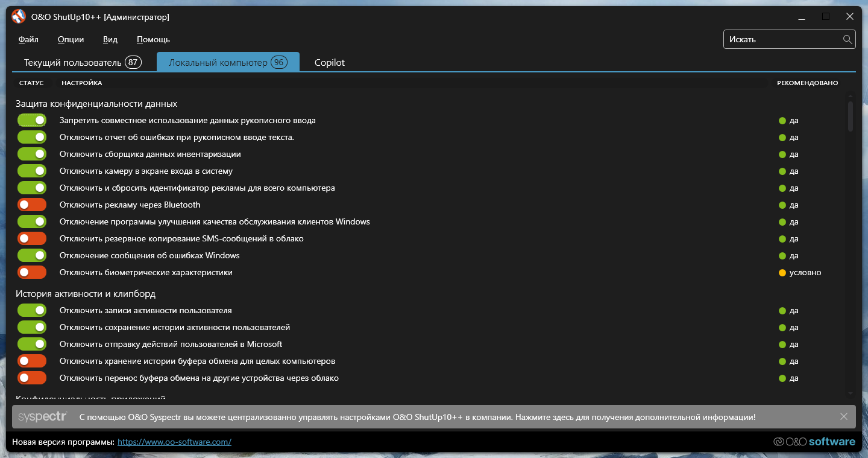Toggle 'Отключить камеру в экране входа в систему'
The height and width of the screenshot is (458, 868).
pyautogui.click(x=32, y=171)
